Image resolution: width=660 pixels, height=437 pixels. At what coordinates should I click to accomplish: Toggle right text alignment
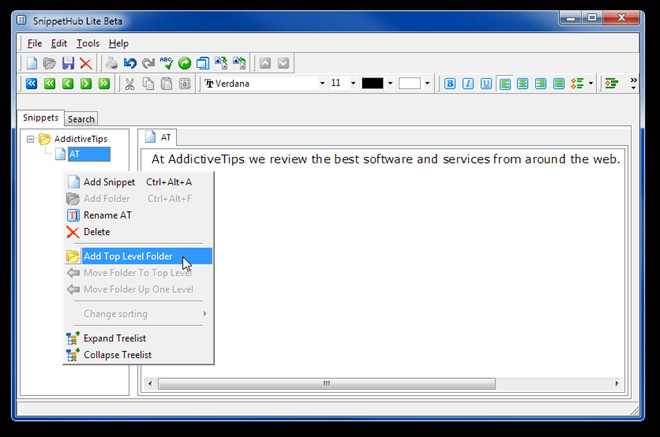pyautogui.click(x=540, y=83)
